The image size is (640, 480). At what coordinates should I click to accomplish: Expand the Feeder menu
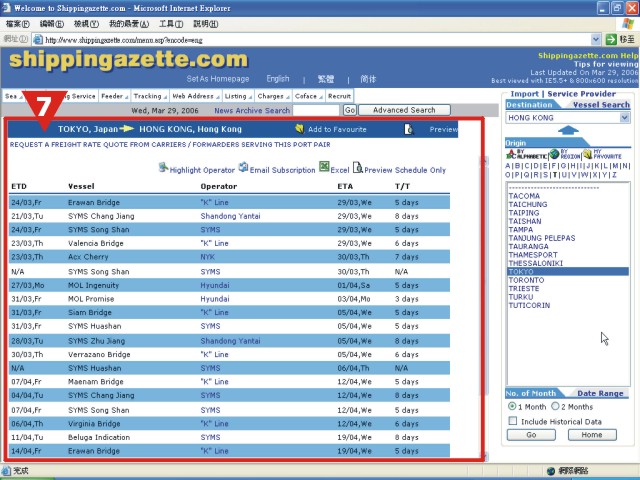coord(115,96)
